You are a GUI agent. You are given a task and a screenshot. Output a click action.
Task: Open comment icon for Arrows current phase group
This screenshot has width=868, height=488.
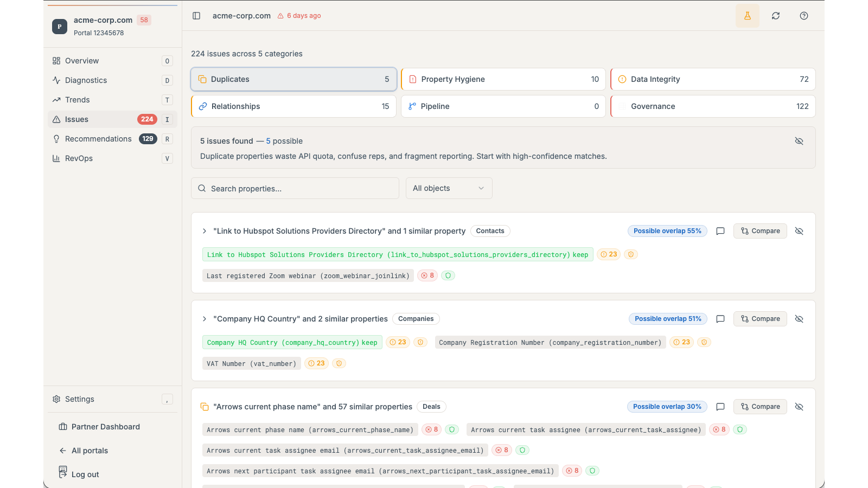tap(720, 407)
